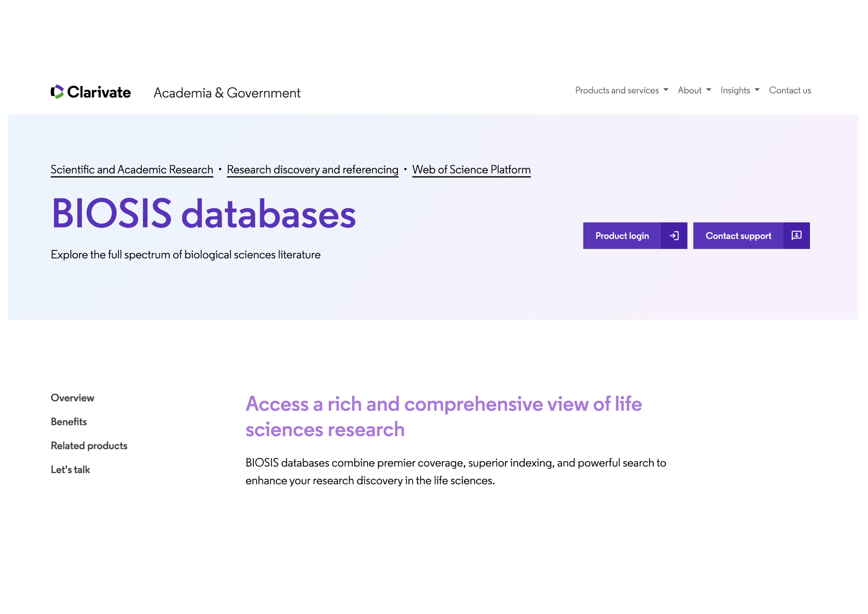Click the Let's talk sidebar item

(x=71, y=469)
